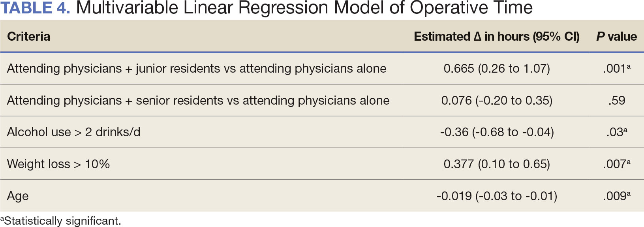Click the 0.076 (-0.20 to 0.35) estimate

pyautogui.click(x=497, y=101)
